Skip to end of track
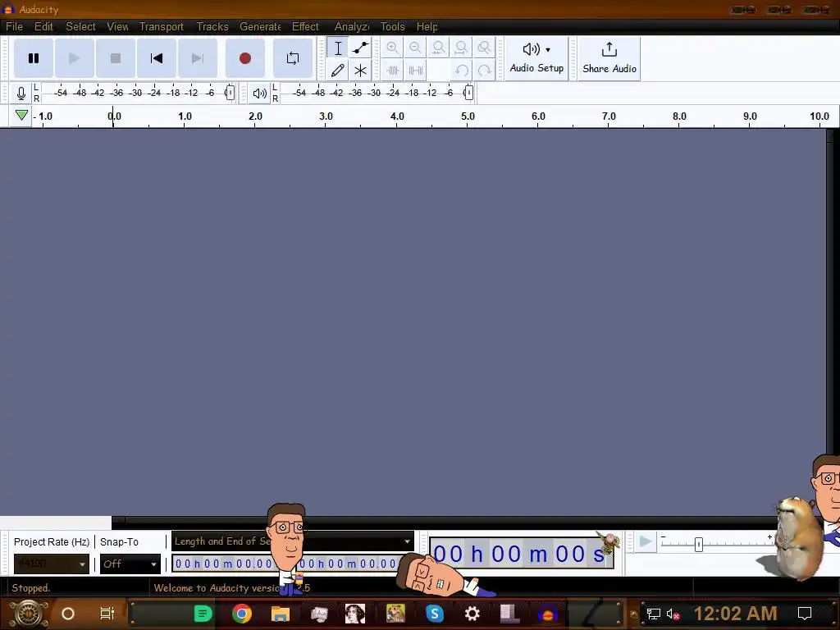 (198, 58)
